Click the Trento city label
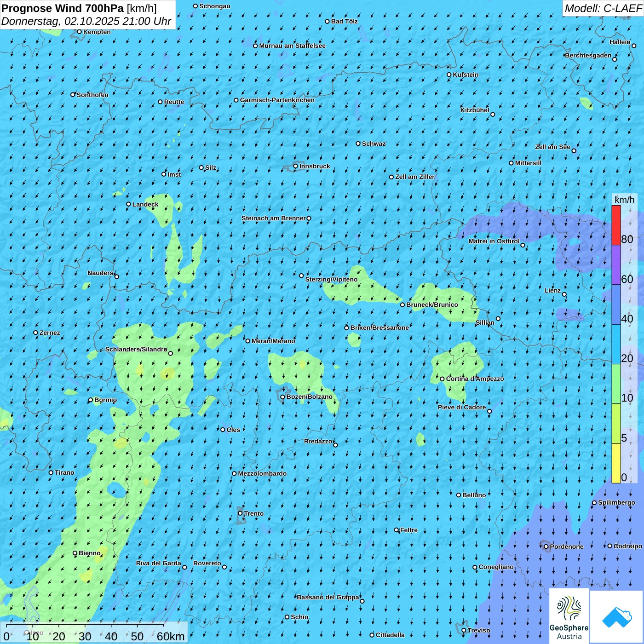This screenshot has height=644, width=644. (x=254, y=513)
